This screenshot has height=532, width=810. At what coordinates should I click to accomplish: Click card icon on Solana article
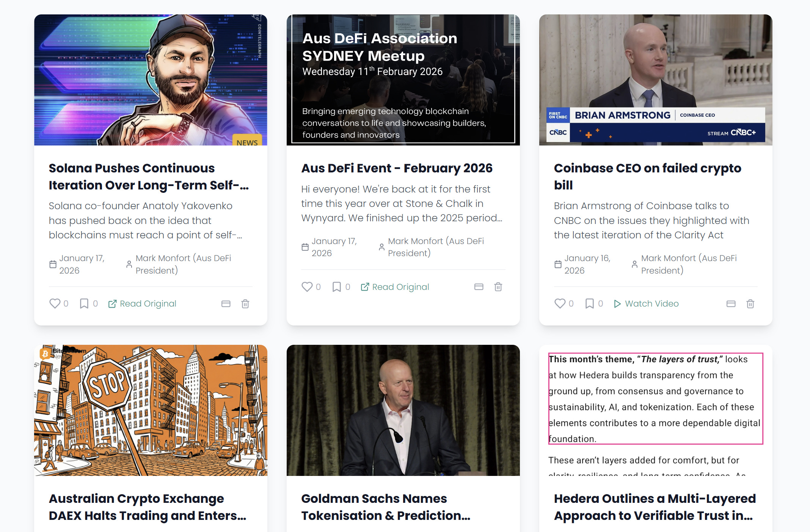pos(226,304)
